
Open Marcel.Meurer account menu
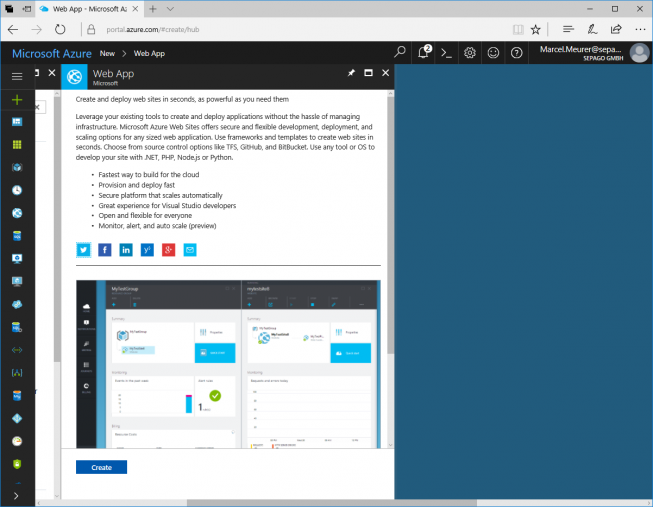[593, 53]
